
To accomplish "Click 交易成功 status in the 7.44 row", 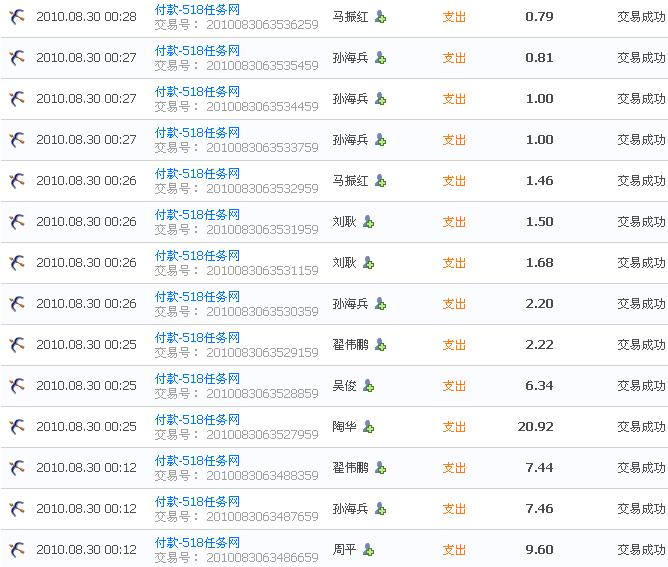I will pyautogui.click(x=641, y=468).
